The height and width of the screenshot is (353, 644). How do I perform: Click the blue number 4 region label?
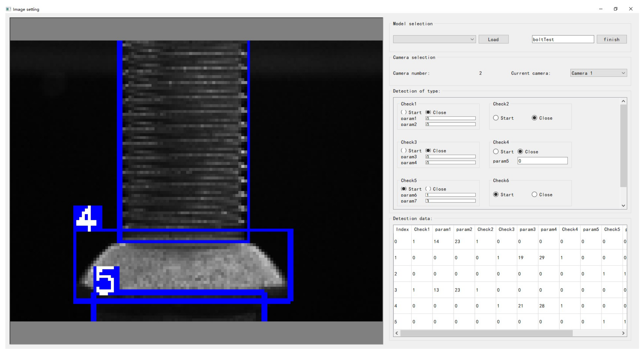tap(88, 217)
